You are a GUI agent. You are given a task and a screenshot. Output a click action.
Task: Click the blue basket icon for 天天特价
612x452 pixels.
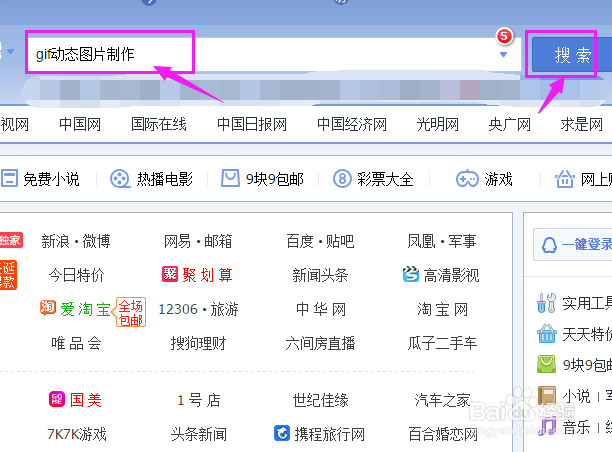pyautogui.click(x=546, y=334)
